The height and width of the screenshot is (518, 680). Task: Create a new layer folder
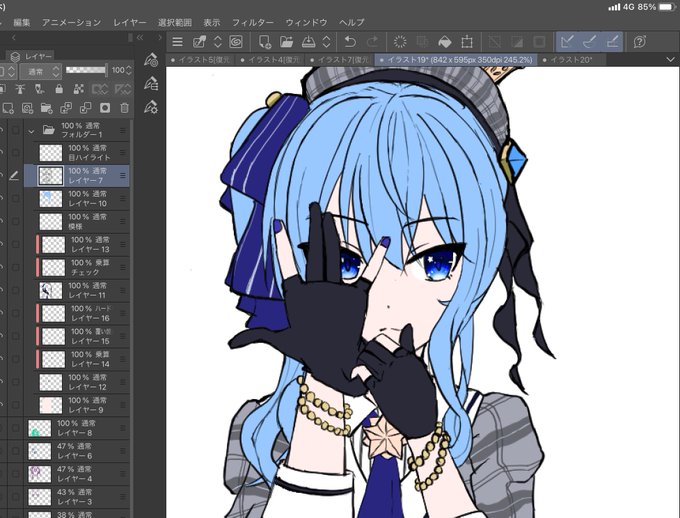(x=46, y=108)
